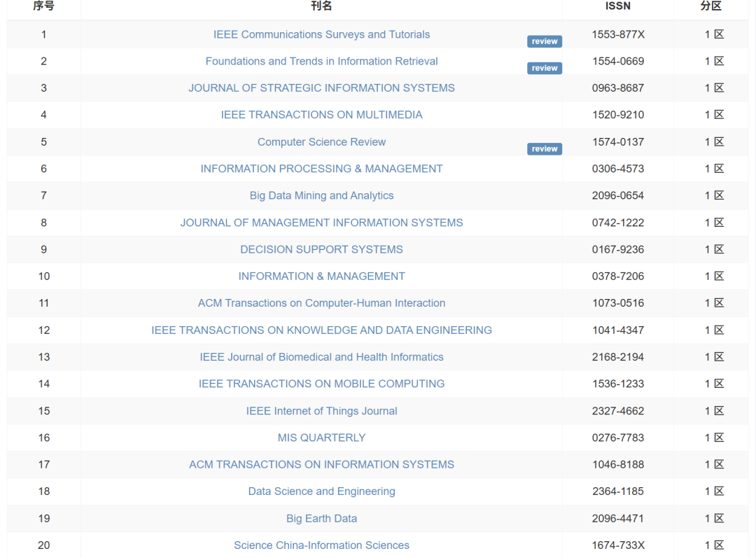Select ISSN value 2327-4662
The image size is (756, 558).
tap(618, 411)
